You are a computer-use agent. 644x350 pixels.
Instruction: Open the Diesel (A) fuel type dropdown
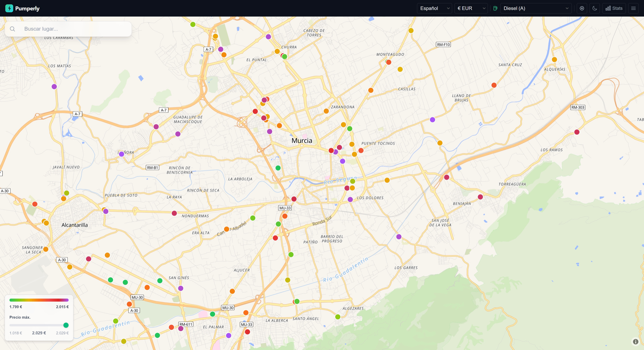point(536,8)
